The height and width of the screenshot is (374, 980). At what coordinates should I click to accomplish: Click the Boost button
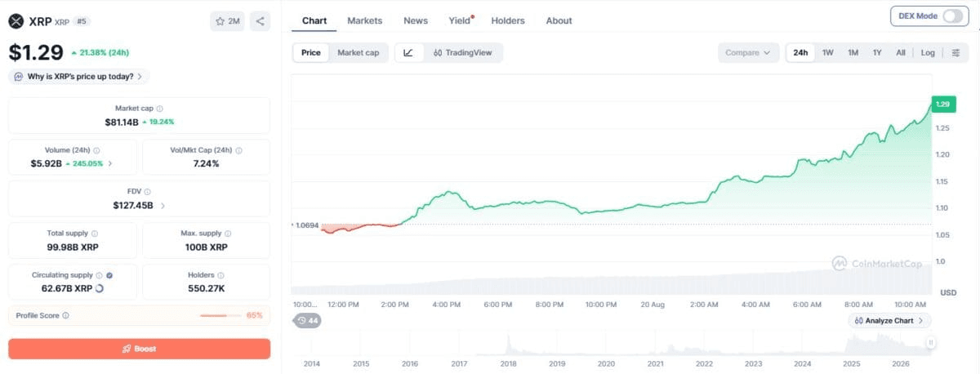[139, 349]
